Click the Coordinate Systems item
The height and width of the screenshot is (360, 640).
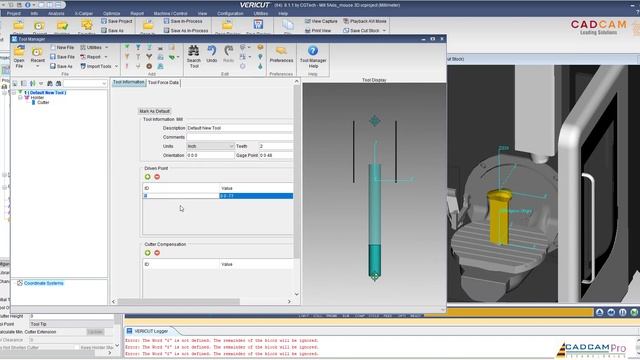(x=44, y=283)
